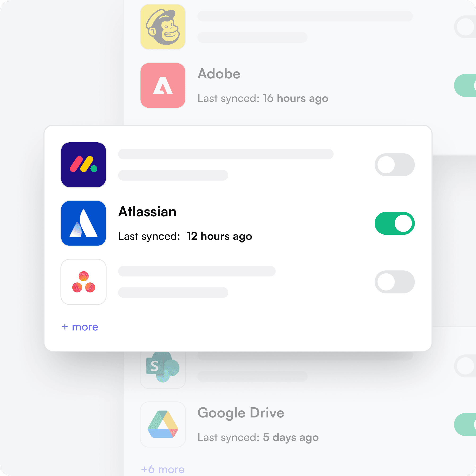Open the Google Drive icon
Viewport: 476px width, 476px height.
[x=163, y=424]
